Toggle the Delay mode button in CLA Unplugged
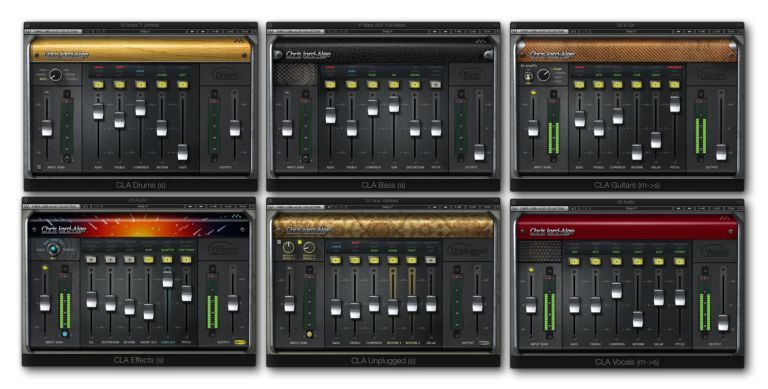The width and height of the screenshot is (768, 389). [430, 260]
